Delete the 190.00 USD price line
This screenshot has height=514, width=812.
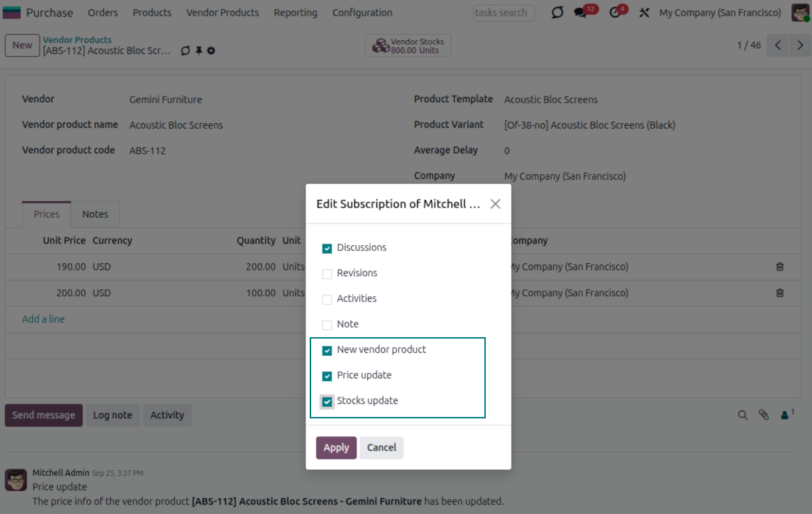780,267
